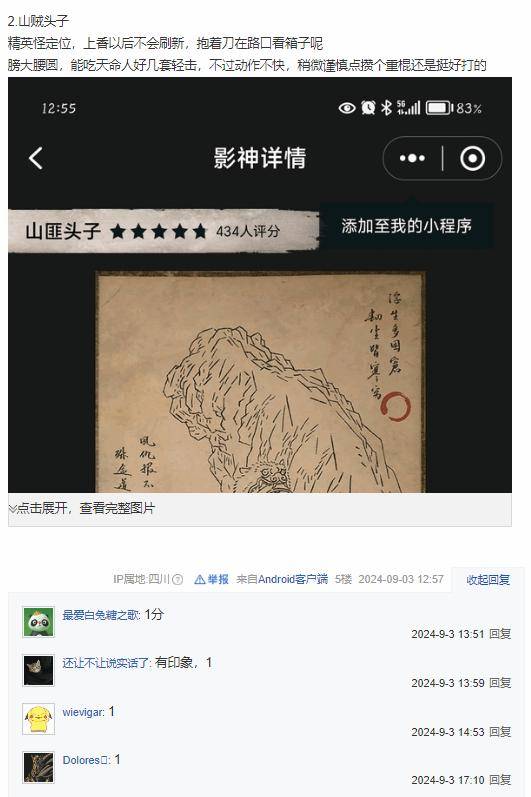Open the three-dots mini program menu

coord(412,158)
